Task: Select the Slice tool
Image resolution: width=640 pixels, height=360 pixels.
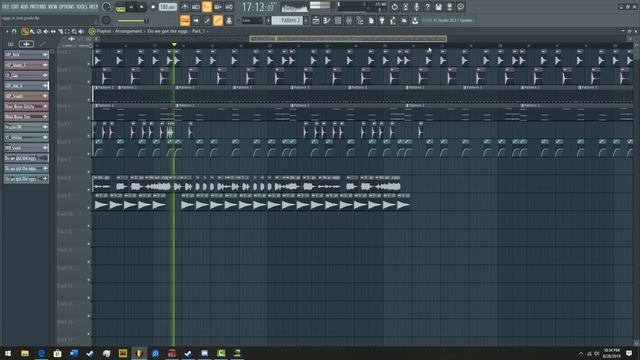Action: click(60, 31)
